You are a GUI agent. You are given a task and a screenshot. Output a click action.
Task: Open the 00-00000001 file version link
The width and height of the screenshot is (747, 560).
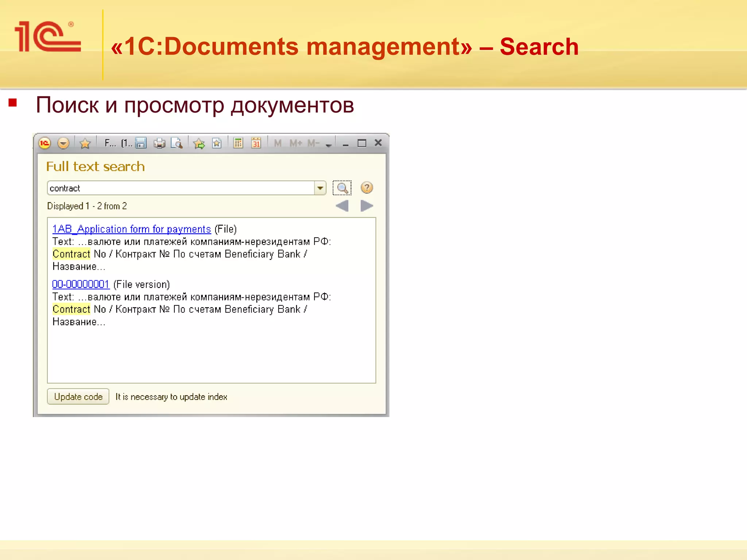tap(81, 284)
